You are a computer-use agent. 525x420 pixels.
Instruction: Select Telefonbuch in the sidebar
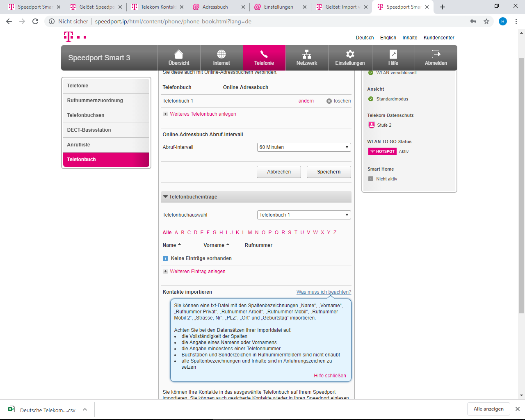[106, 160]
